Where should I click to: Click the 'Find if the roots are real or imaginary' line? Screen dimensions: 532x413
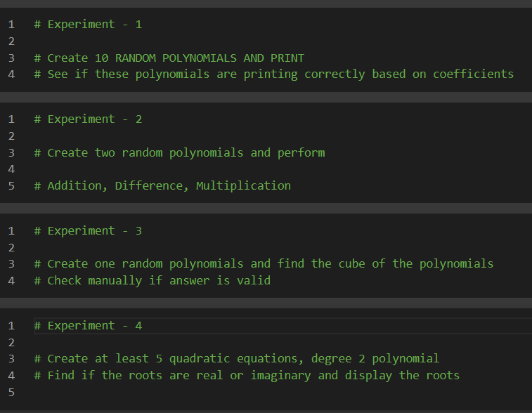point(247,376)
